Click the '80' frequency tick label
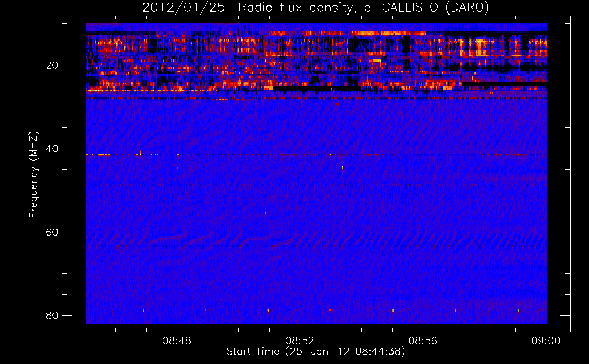The height and width of the screenshot is (364, 589). coord(52,315)
